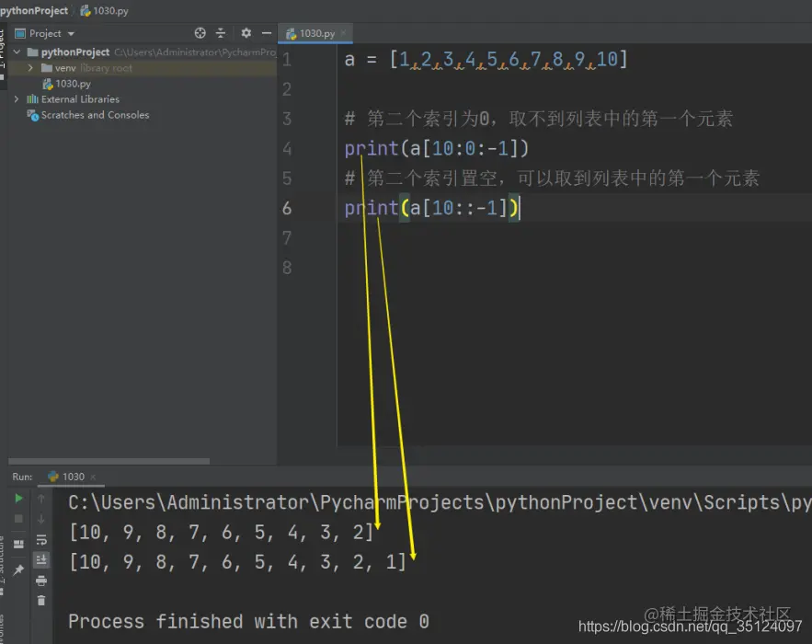The height and width of the screenshot is (644, 812).
Task: Open Project panel settings gear
Action: pos(246,33)
